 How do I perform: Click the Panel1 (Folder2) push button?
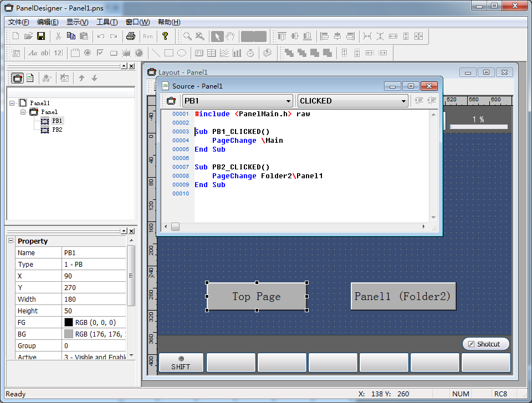click(x=403, y=296)
